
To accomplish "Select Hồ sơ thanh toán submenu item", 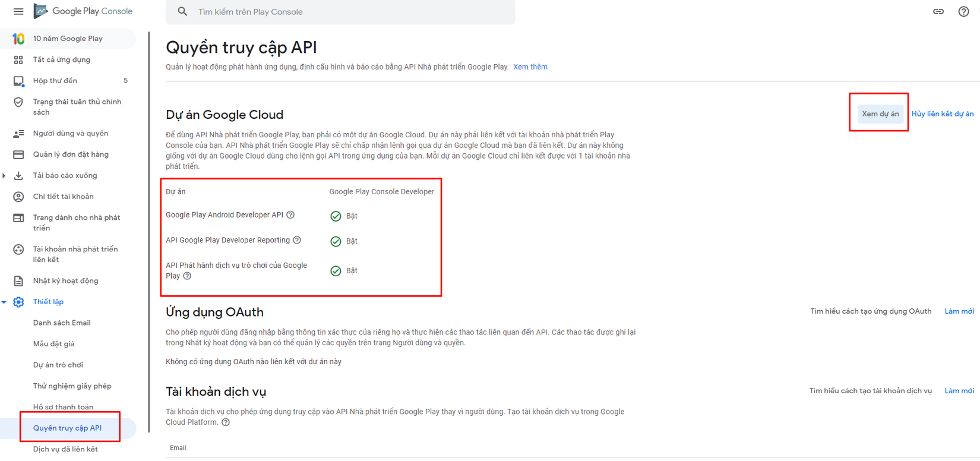I will pyautogui.click(x=63, y=408).
